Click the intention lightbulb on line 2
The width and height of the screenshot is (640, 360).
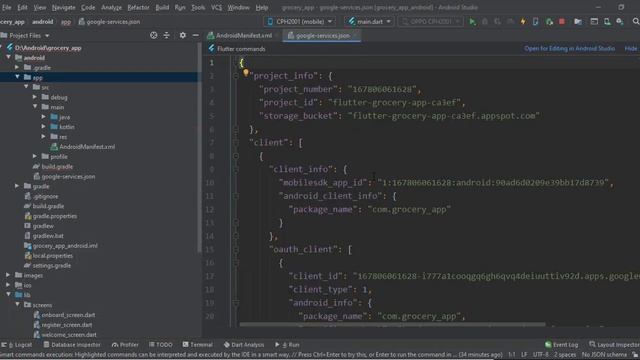[x=246, y=73]
